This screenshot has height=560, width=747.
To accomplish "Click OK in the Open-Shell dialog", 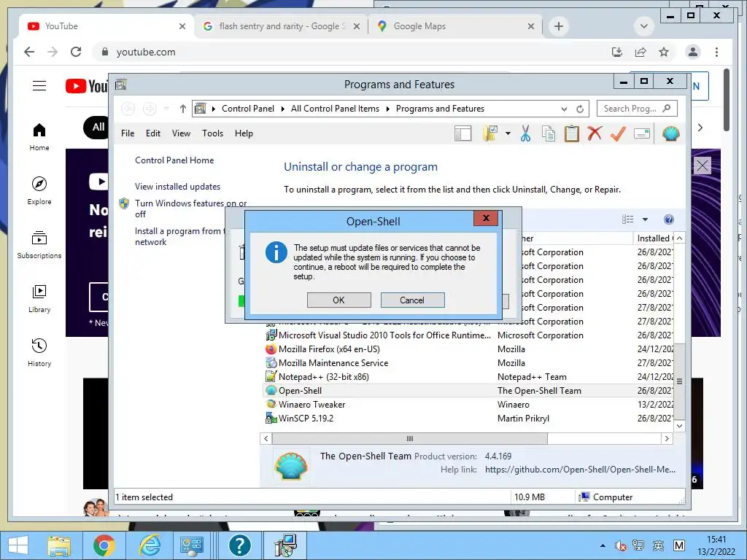I will (x=338, y=300).
